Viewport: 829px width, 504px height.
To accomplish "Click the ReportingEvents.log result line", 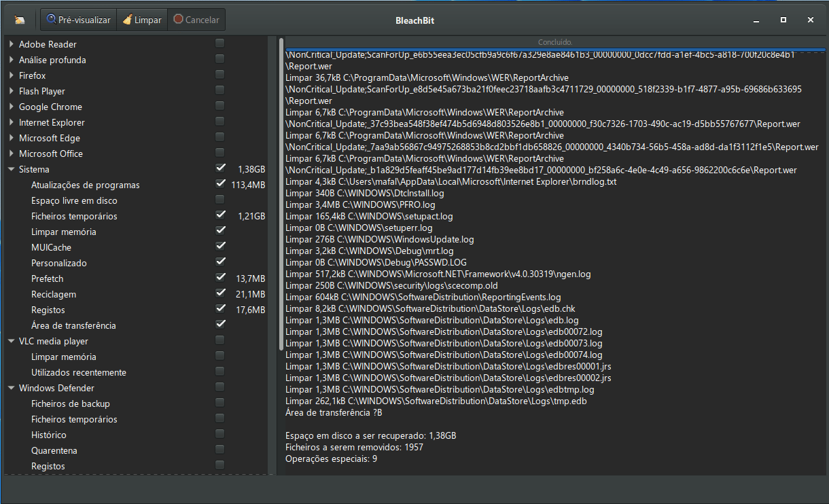I will [x=423, y=297].
